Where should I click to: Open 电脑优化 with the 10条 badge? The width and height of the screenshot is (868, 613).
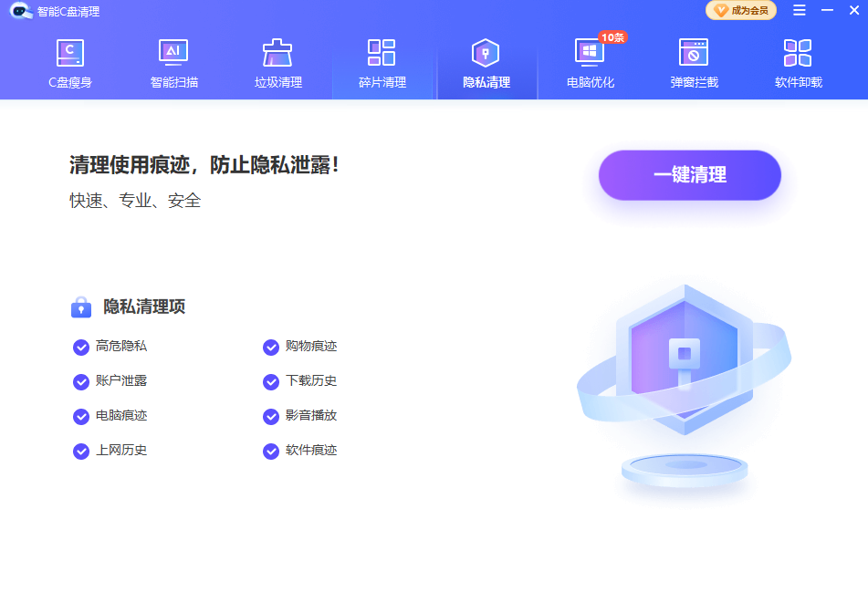pyautogui.click(x=590, y=53)
